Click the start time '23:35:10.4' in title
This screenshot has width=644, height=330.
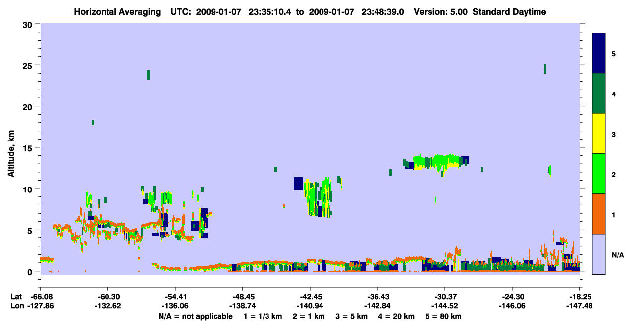pyautogui.click(x=270, y=12)
